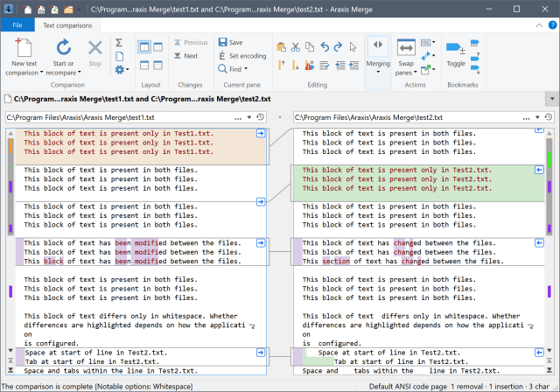Screen dimensions: 560x392
Task: Decrease indent in Editing group
Action: coord(340,66)
